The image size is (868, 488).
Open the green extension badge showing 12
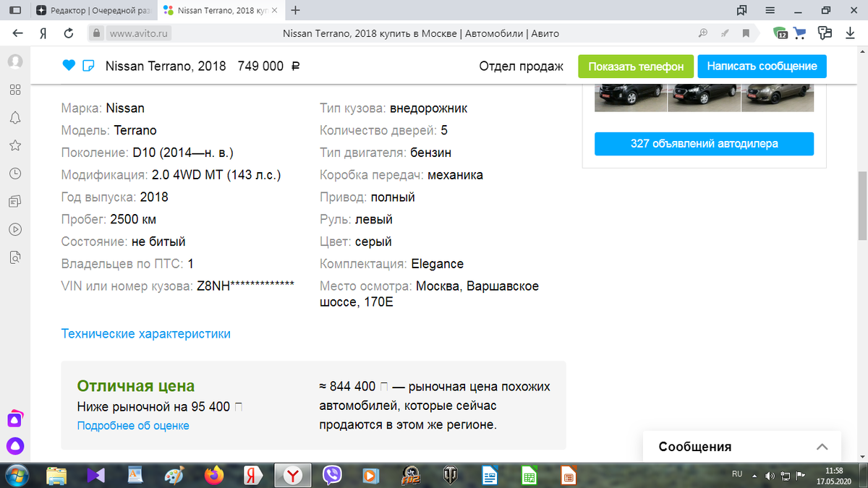780,33
